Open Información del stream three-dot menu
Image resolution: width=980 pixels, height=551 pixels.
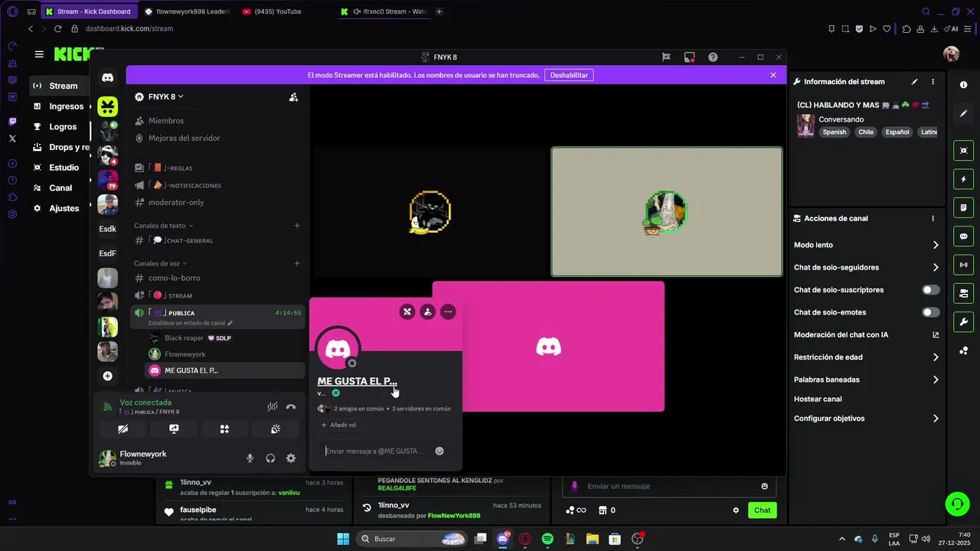coord(933,82)
